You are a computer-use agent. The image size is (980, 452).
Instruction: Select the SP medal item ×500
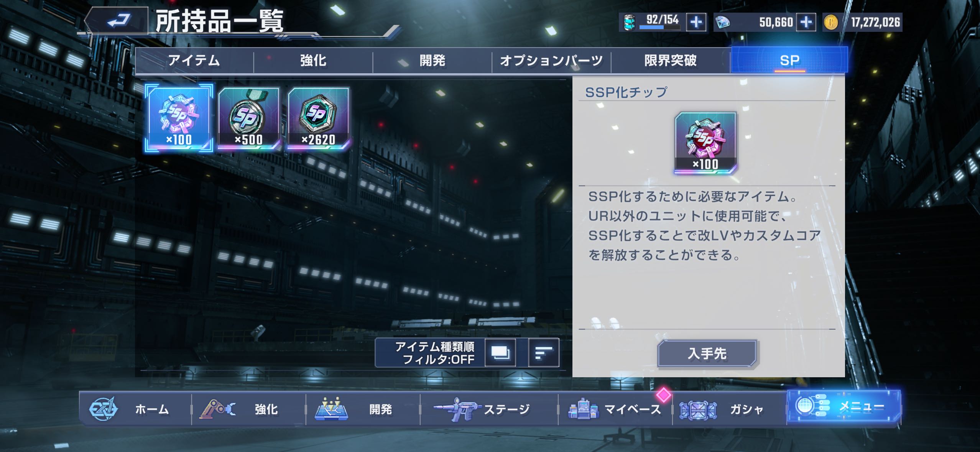248,118
